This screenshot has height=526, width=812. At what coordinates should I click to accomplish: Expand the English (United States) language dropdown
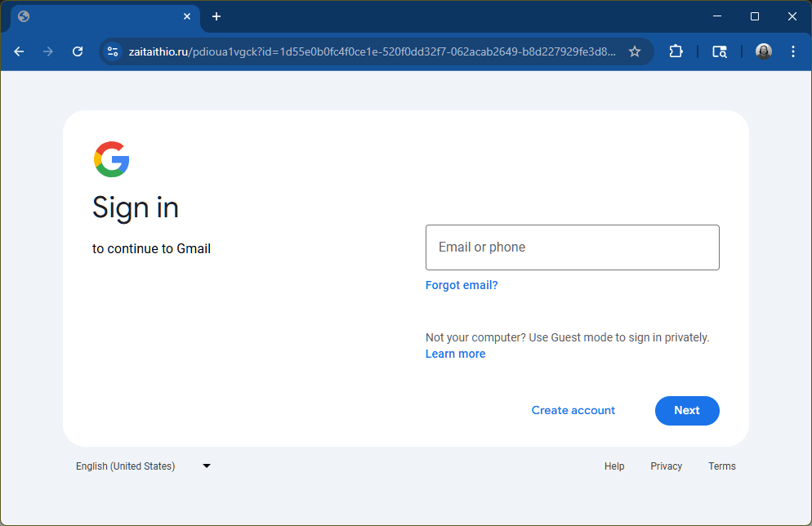pyautogui.click(x=206, y=466)
